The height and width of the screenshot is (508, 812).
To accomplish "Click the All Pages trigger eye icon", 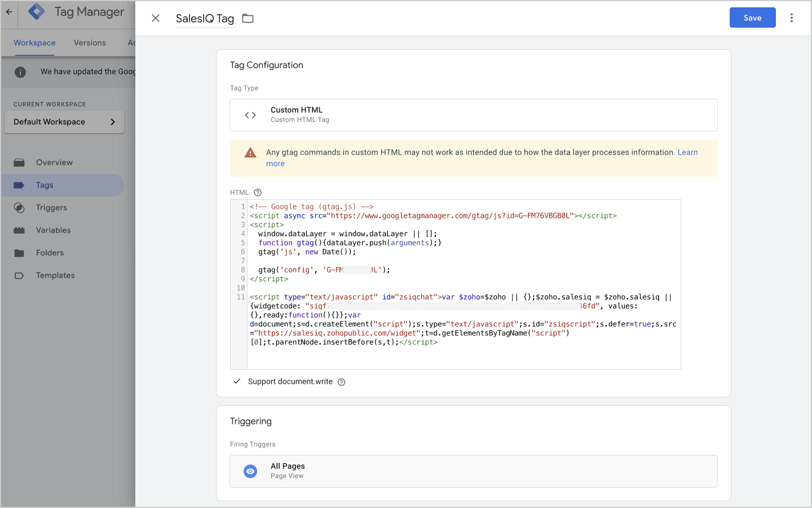I will coord(250,471).
